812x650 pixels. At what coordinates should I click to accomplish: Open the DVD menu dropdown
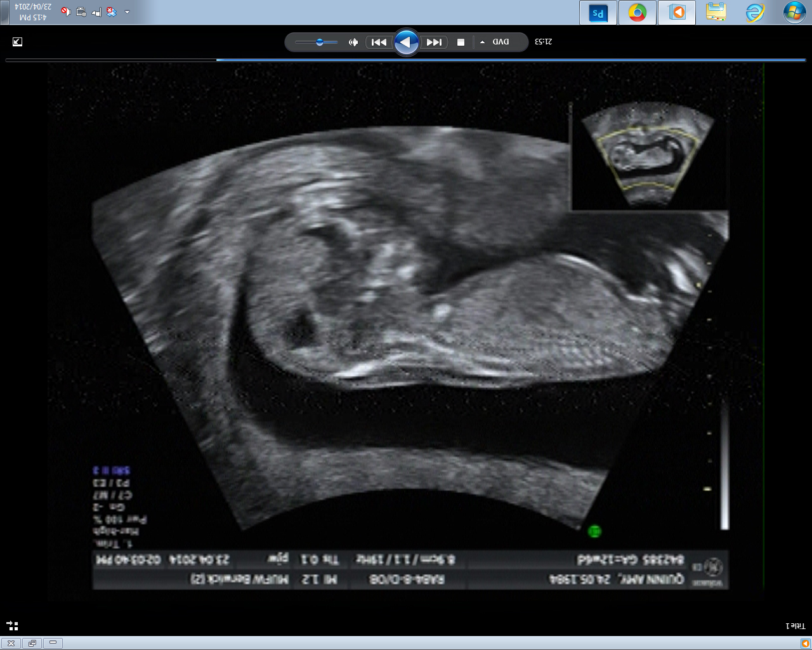(x=501, y=42)
